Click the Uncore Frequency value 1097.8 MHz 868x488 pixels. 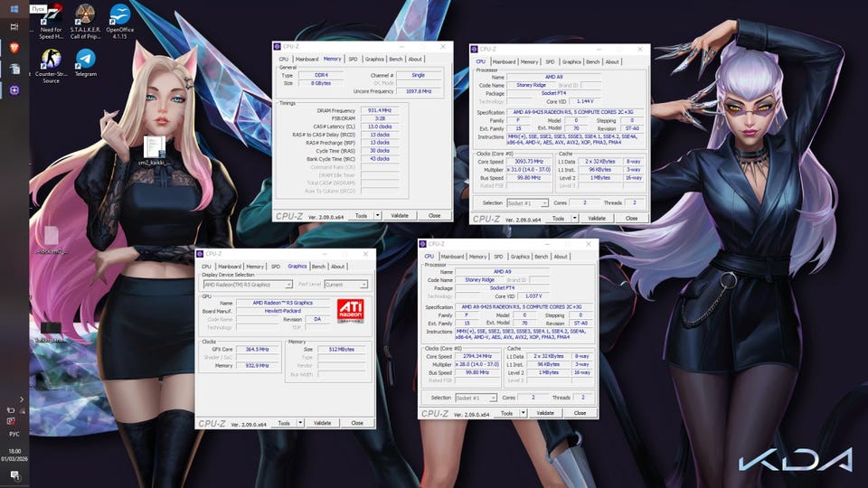pos(419,91)
